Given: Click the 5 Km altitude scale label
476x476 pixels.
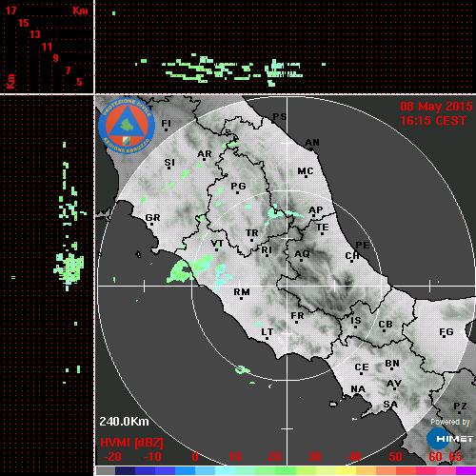Looking at the screenshot, I should pyautogui.click(x=79, y=82).
